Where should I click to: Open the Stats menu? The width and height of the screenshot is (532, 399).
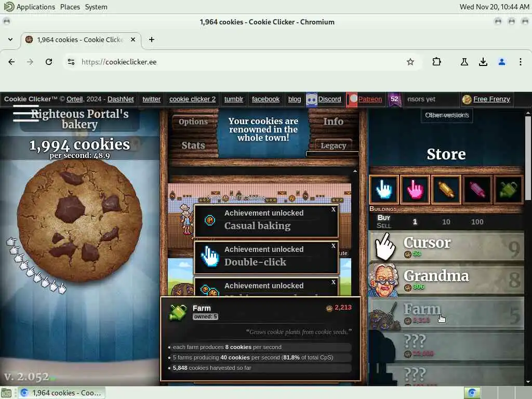pyautogui.click(x=193, y=145)
